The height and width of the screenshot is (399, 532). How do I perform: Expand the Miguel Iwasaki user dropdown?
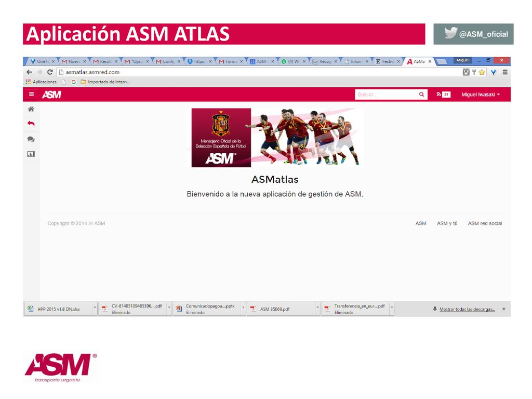[x=481, y=95]
